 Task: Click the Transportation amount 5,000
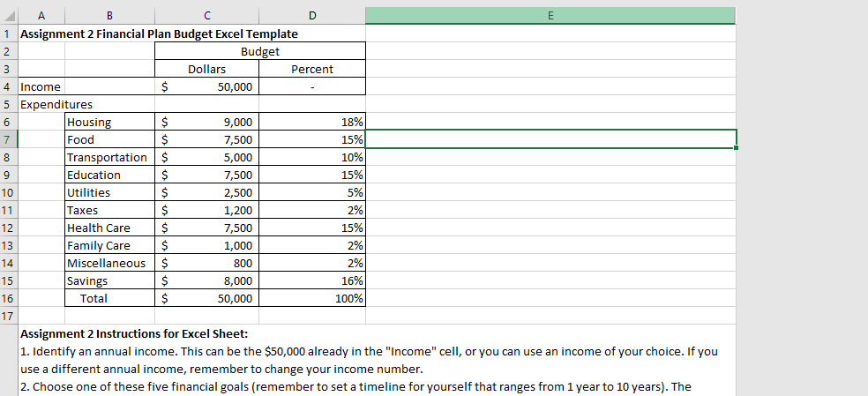point(206,157)
